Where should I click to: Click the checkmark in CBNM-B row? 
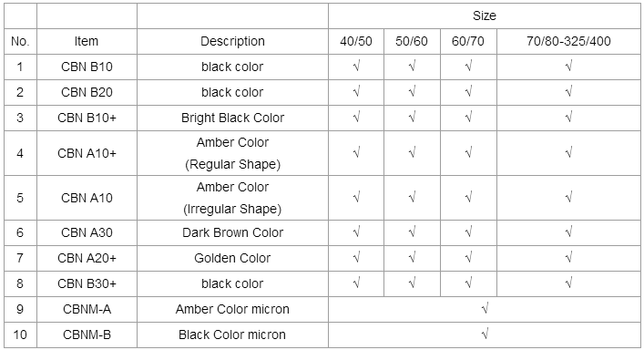click(486, 335)
